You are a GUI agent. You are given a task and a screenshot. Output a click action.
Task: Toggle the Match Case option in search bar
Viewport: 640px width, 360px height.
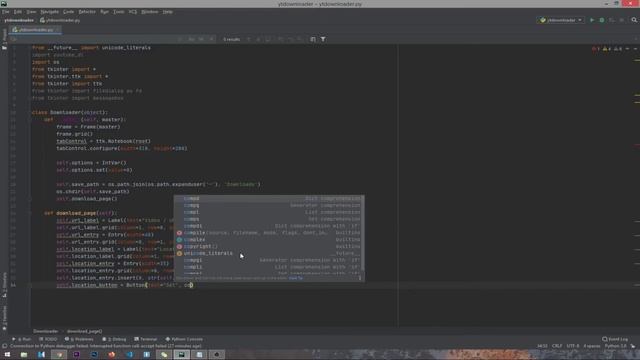click(191, 39)
